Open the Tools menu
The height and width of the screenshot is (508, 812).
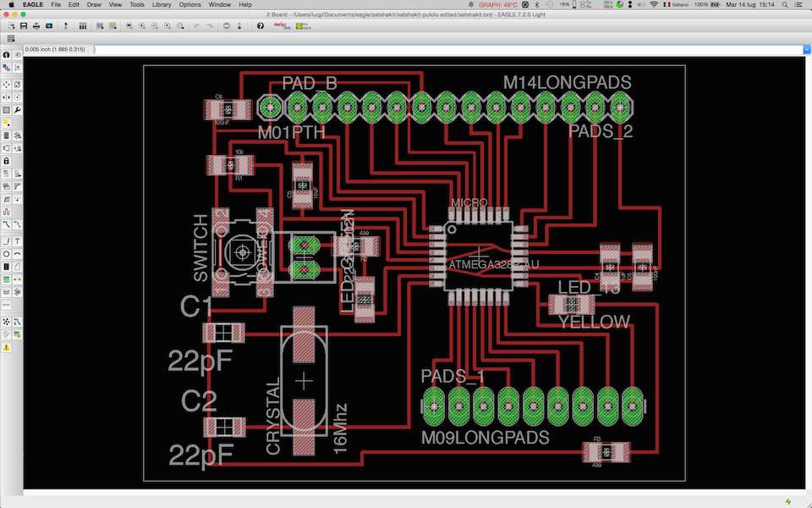pos(137,5)
